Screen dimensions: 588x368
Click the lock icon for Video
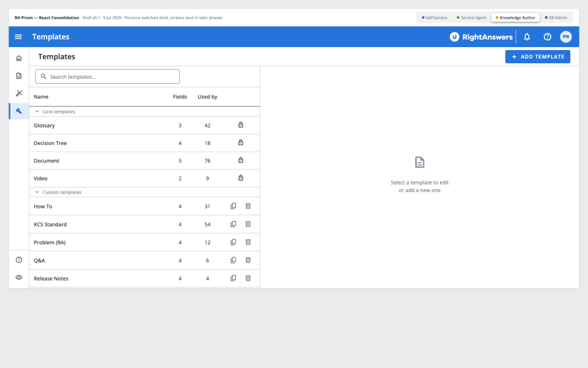[x=241, y=178]
